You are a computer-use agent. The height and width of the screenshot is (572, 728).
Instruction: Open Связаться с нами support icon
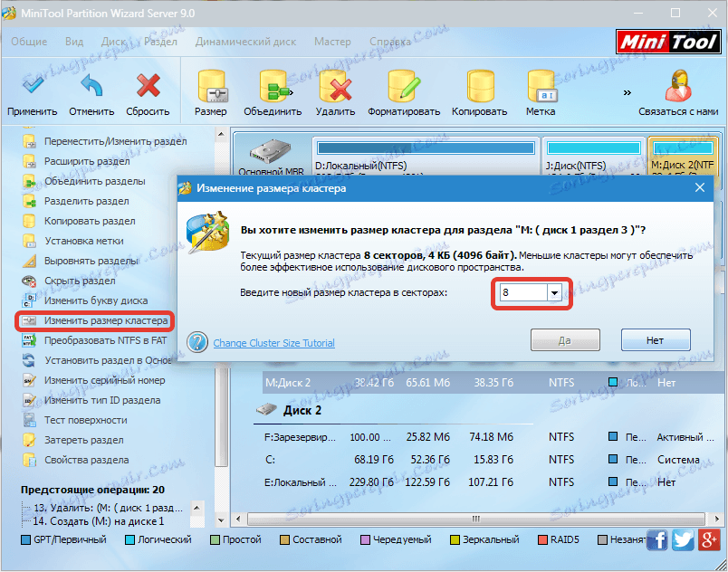tap(678, 86)
